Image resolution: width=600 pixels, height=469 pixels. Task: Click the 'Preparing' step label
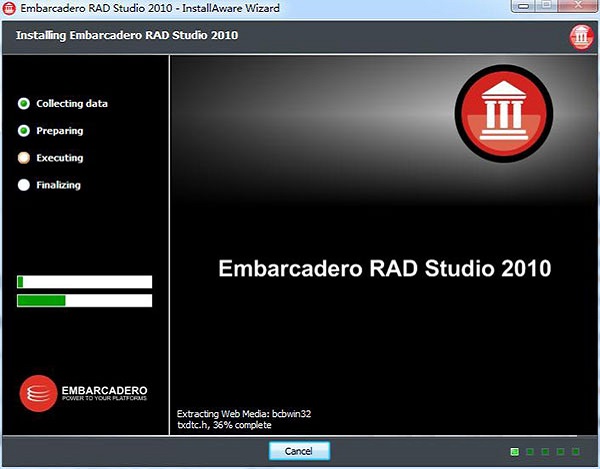60,131
